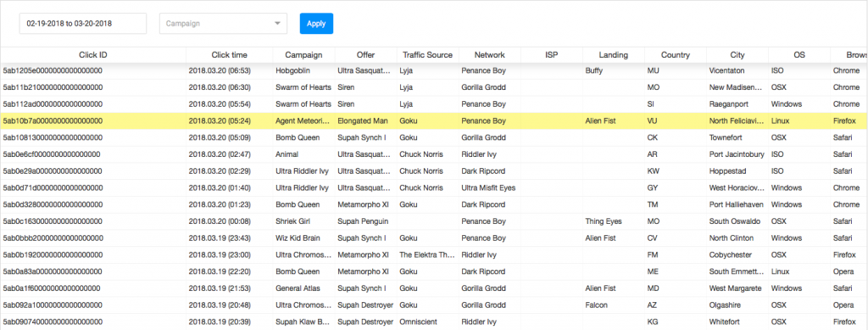Viewport: 868px width, 330px height.
Task: Select click ID 5ab090740000000000000000
Action: (53, 322)
